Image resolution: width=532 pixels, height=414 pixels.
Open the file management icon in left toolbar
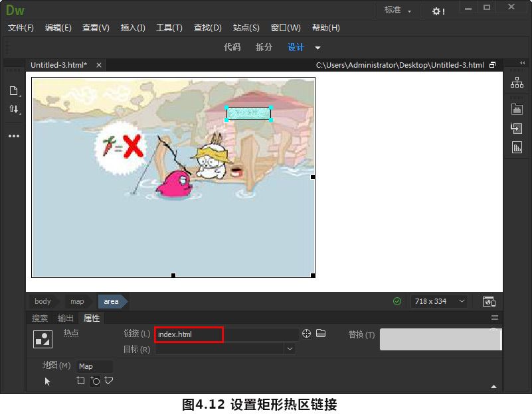click(13, 109)
